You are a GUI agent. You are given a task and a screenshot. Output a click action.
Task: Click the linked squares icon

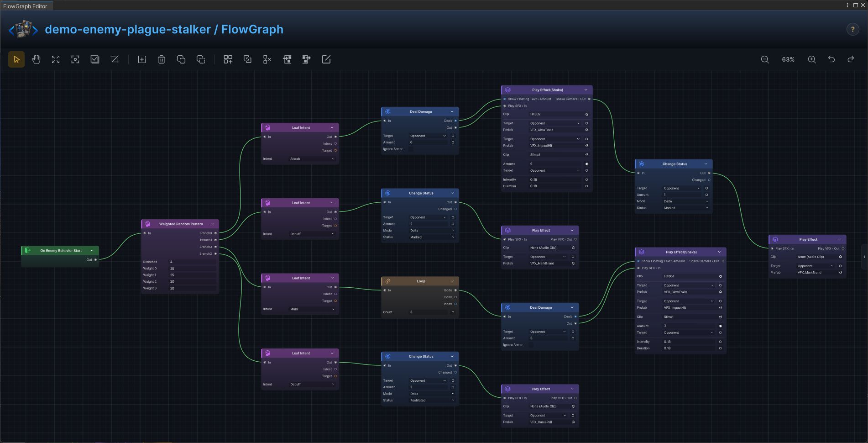247,59
